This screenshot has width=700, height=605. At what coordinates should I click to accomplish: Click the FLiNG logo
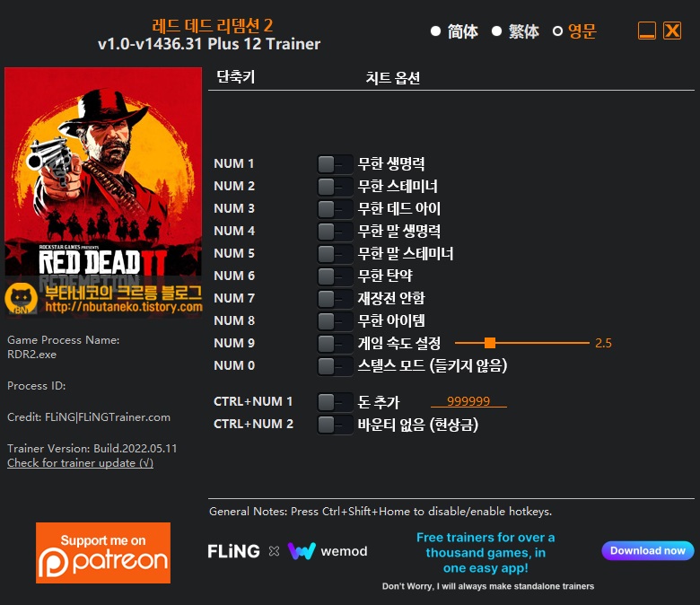[x=233, y=551]
